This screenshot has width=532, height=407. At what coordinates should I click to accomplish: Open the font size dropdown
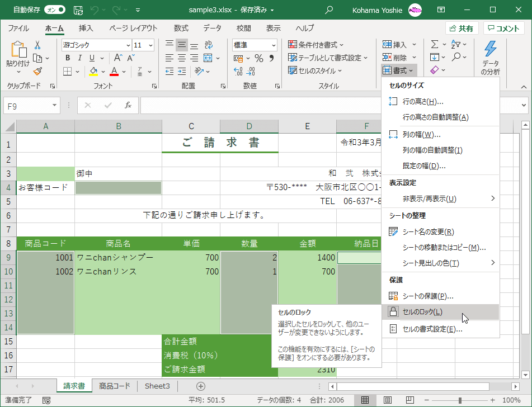pyautogui.click(x=147, y=45)
